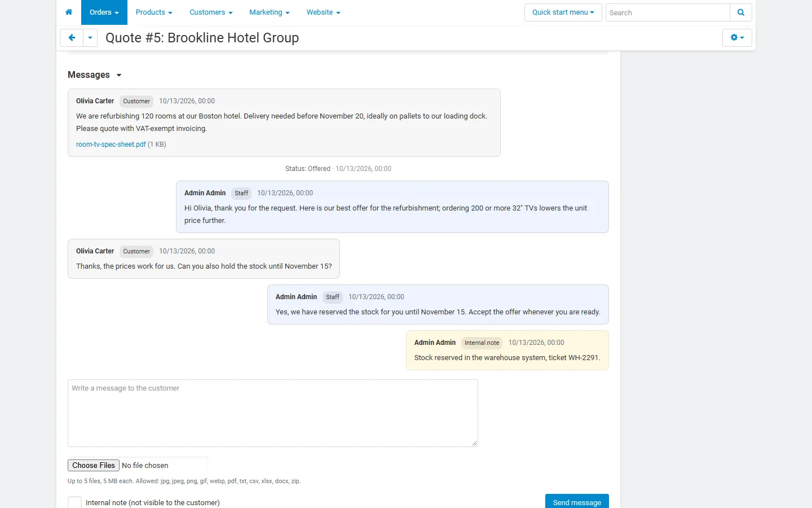
Task: Click the search magnifier button
Action: pos(741,12)
